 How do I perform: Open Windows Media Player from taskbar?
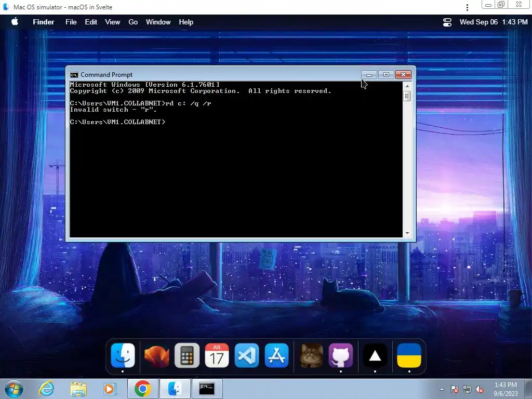coord(110,389)
